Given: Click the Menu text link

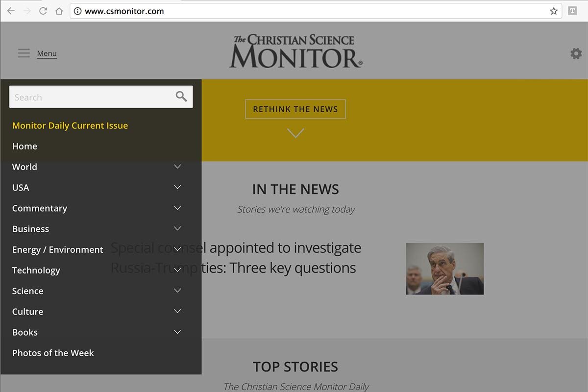Looking at the screenshot, I should pos(47,53).
